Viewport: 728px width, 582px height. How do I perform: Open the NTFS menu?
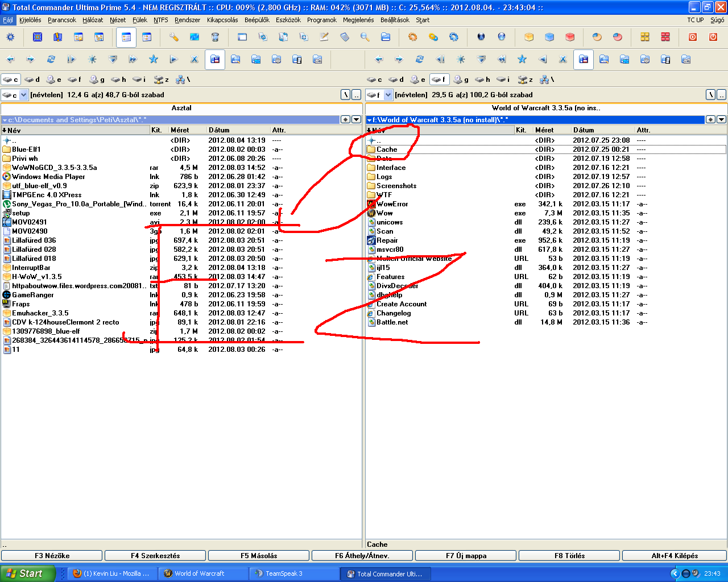(161, 20)
